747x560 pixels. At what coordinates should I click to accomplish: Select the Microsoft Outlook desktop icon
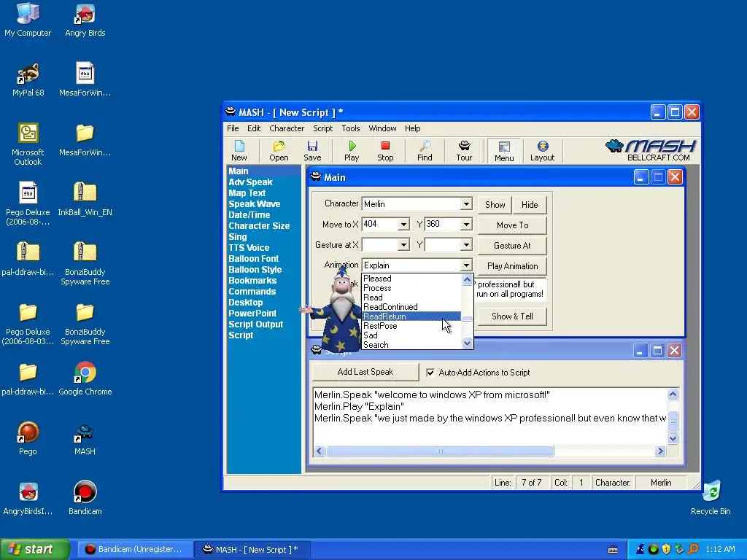pyautogui.click(x=28, y=144)
